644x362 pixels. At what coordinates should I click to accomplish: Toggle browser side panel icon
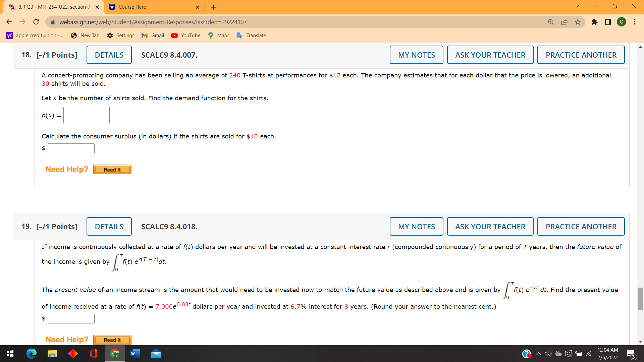[608, 22]
